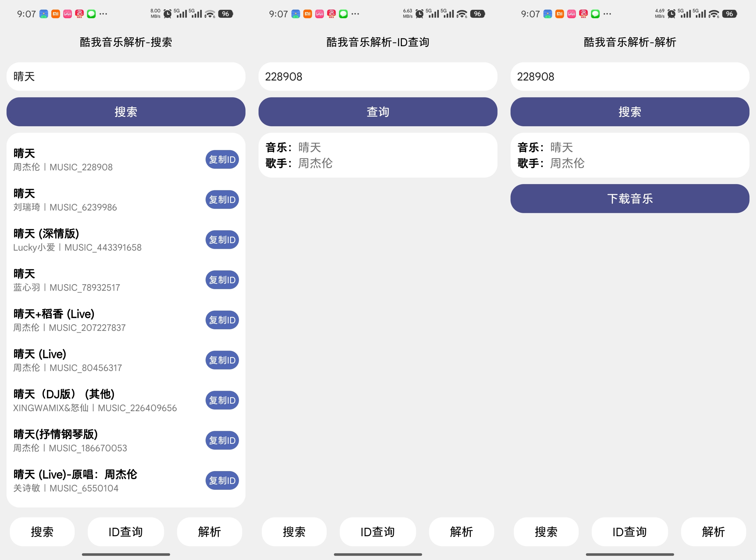The width and height of the screenshot is (756, 560).
Task: Switch to ID查询 tab in left screen
Action: (x=126, y=531)
